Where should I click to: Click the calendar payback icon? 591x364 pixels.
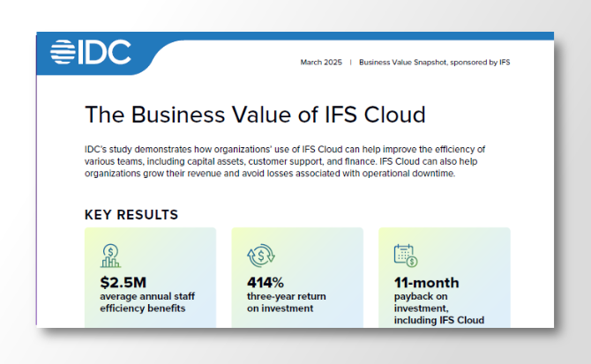(x=405, y=256)
